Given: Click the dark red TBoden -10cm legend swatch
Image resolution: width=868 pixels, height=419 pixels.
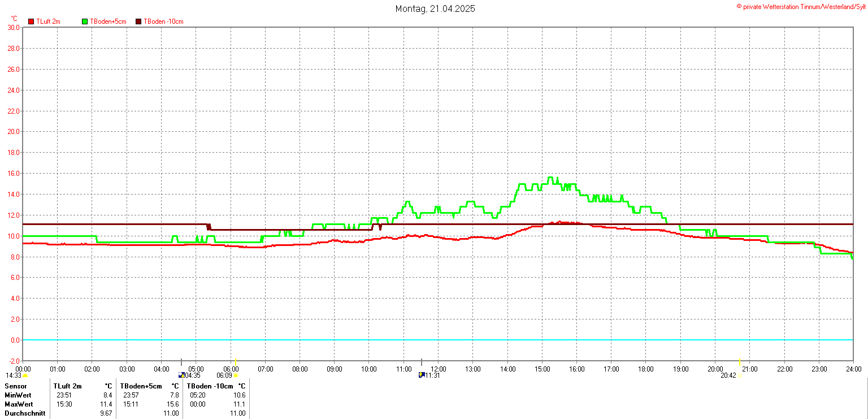Looking at the screenshot, I should [138, 21].
